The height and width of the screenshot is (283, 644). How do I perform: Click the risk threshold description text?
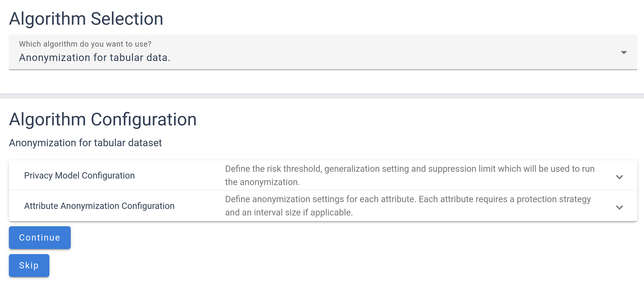pyautogui.click(x=409, y=169)
